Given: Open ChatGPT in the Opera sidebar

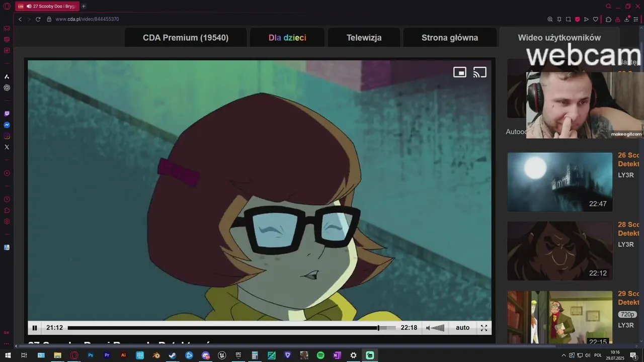Looking at the screenshot, I should (7, 87).
